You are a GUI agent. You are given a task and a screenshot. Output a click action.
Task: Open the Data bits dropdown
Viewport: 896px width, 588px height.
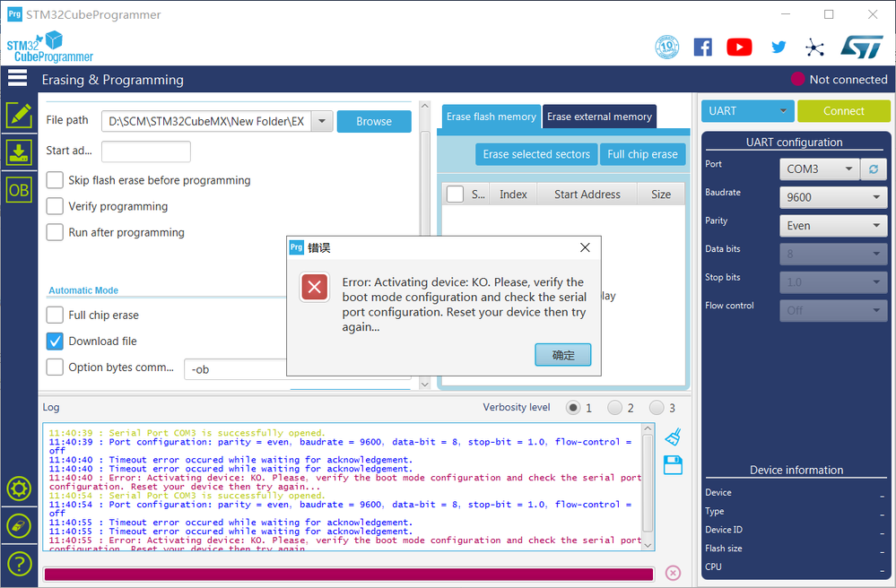[x=833, y=254]
